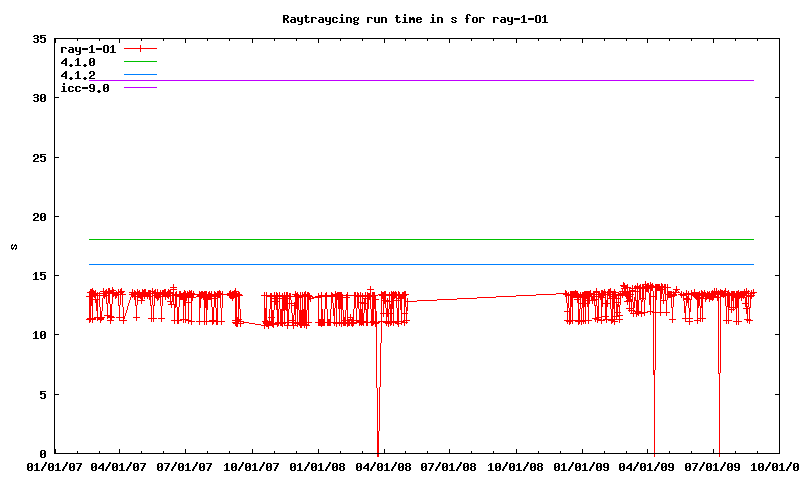Click the 4.1.2 legend label
Viewport: 800px width, 480px height.
[78, 75]
